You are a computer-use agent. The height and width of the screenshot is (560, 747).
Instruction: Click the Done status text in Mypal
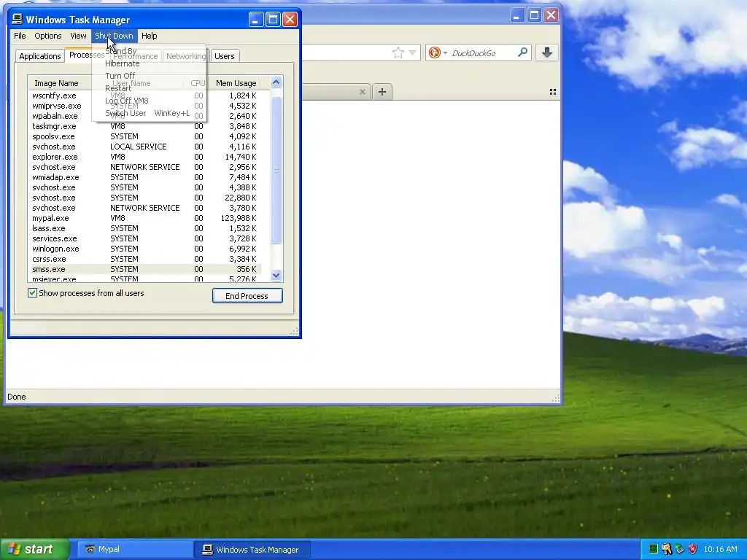coord(17,397)
